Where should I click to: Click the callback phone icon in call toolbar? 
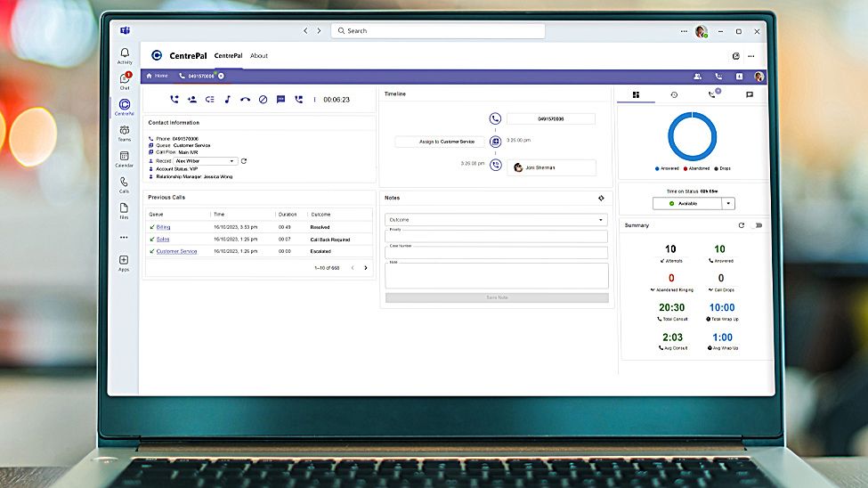[x=299, y=99]
